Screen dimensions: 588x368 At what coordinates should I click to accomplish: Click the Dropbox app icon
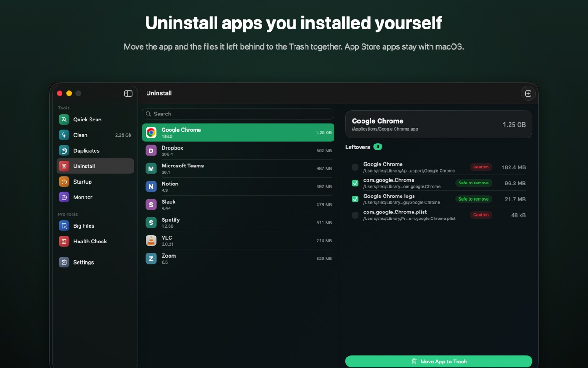tap(151, 150)
